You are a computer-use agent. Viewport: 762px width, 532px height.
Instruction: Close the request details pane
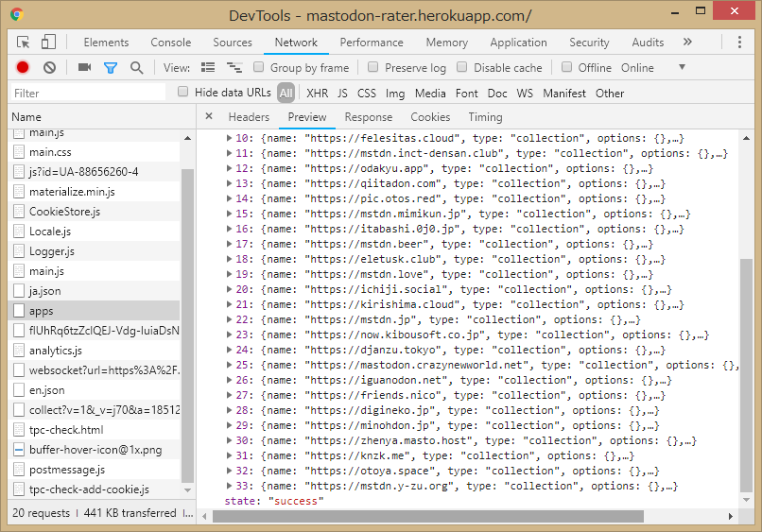click(209, 117)
